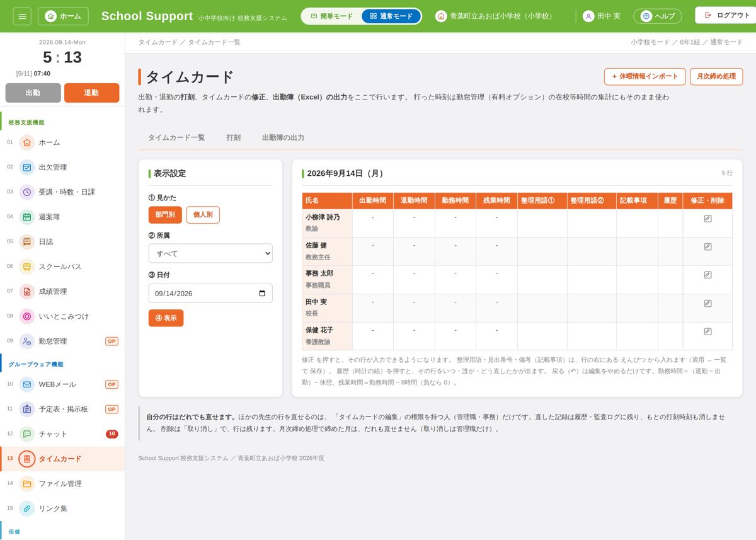
Task: Open 週案簿 calendar icon
Action: pyautogui.click(x=26, y=217)
